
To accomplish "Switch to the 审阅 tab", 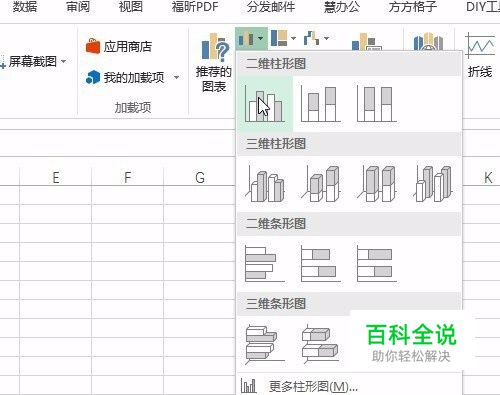I will (x=78, y=7).
